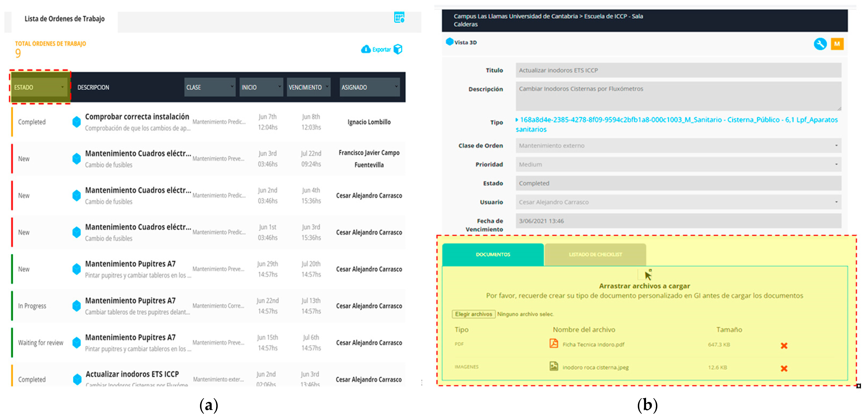Delete Ficha Tecnica Indoro.pdf with red X
Image resolution: width=868 pixels, height=417 pixels.
click(784, 346)
